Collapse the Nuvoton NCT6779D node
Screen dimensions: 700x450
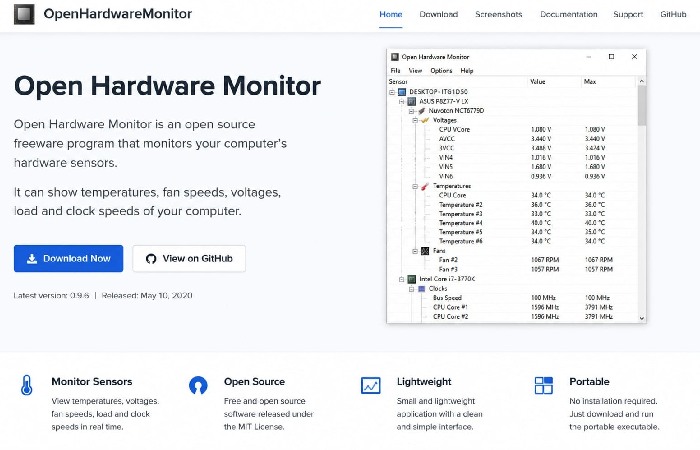pos(412,111)
